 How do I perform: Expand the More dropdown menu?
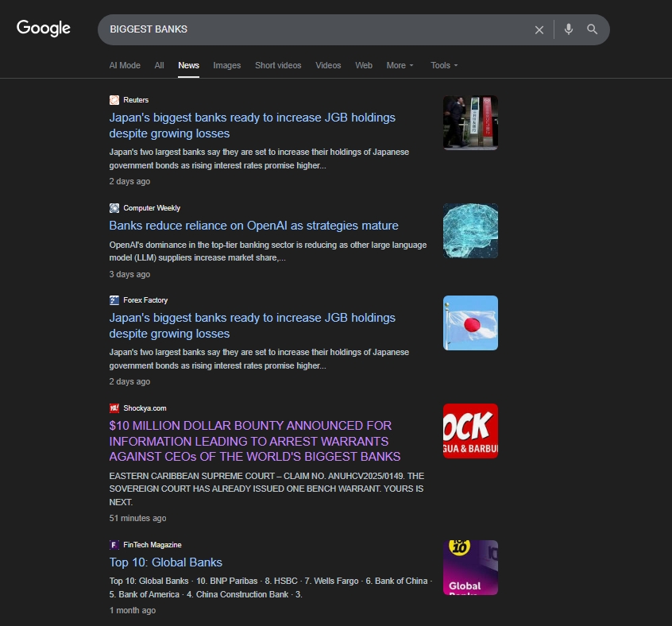pos(400,65)
